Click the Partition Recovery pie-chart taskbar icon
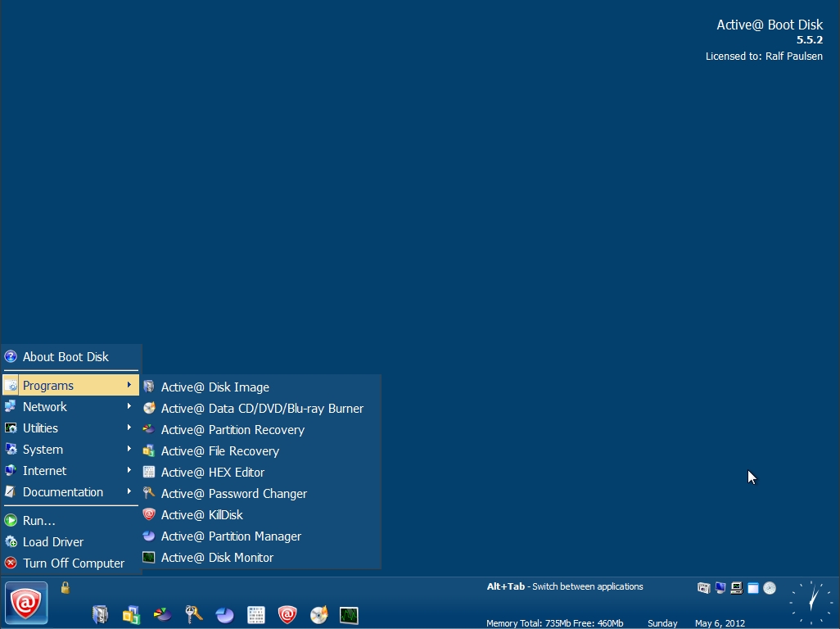Image resolution: width=840 pixels, height=629 pixels. click(x=162, y=614)
